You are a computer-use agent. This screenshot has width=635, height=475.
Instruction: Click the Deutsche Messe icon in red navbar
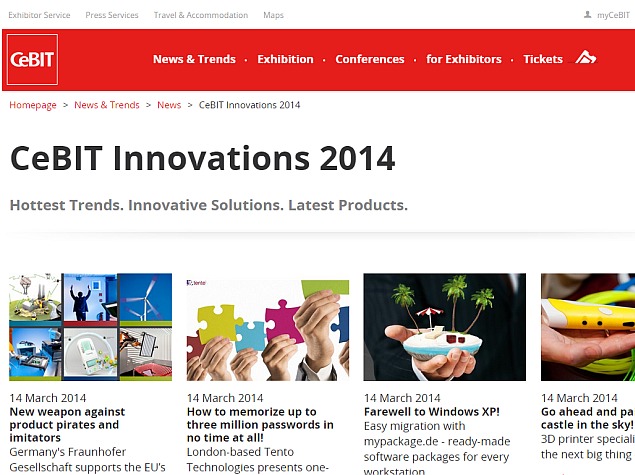[x=586, y=59]
